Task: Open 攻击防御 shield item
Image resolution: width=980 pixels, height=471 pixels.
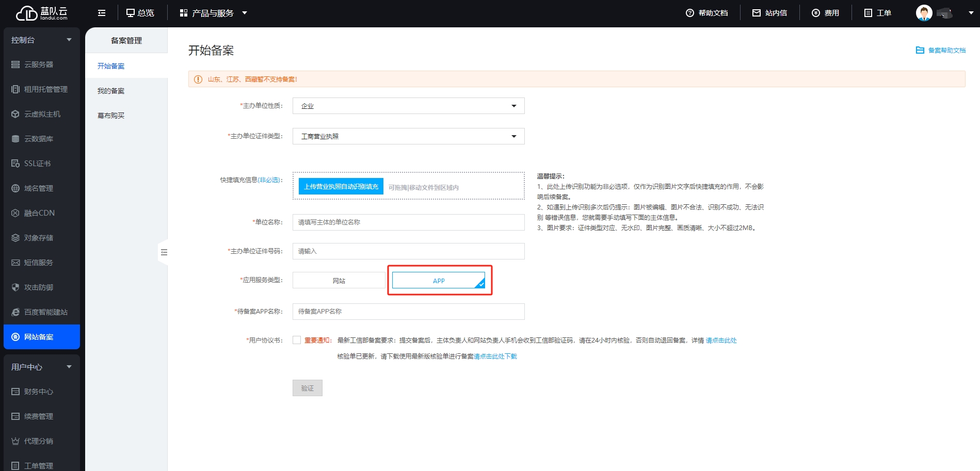Action: 39,287
